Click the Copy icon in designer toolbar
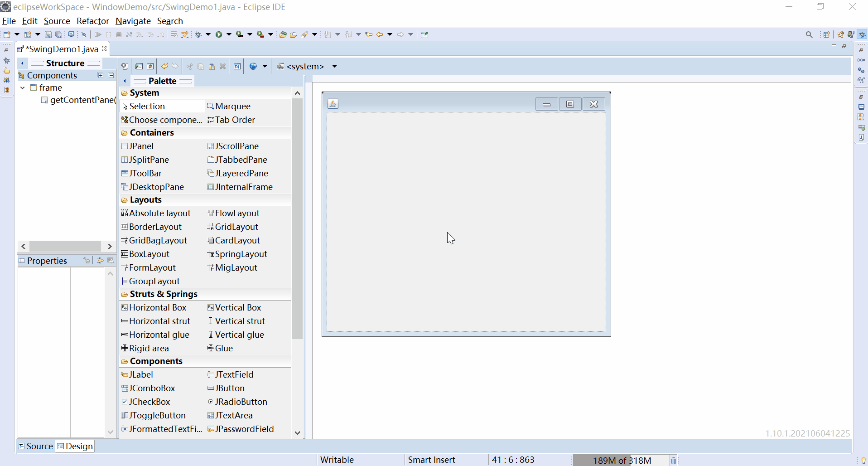Screen dimensions: 868x466 coord(201,66)
